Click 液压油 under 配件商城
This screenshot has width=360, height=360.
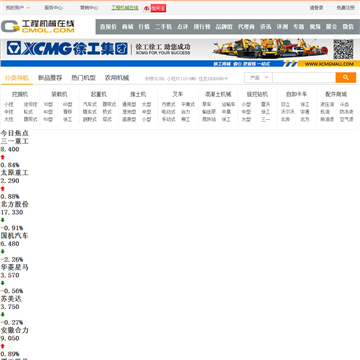[327, 104]
